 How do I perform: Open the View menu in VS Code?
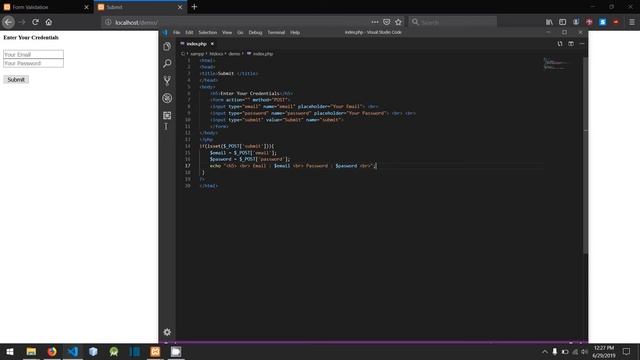(227, 32)
